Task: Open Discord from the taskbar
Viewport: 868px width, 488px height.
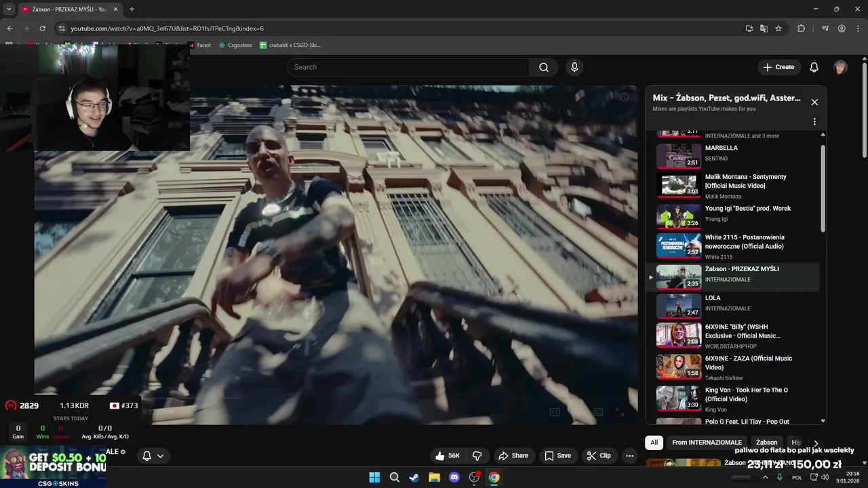Action: (454, 477)
